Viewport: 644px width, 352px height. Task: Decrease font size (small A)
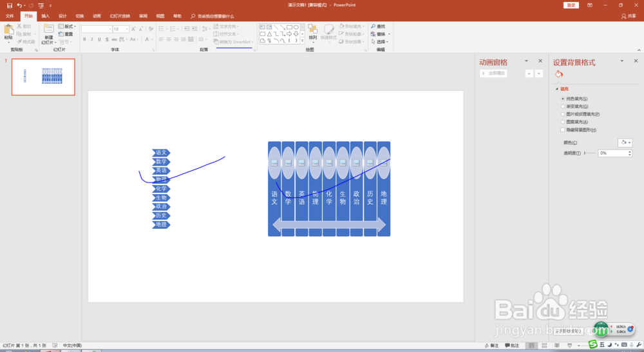tap(141, 29)
